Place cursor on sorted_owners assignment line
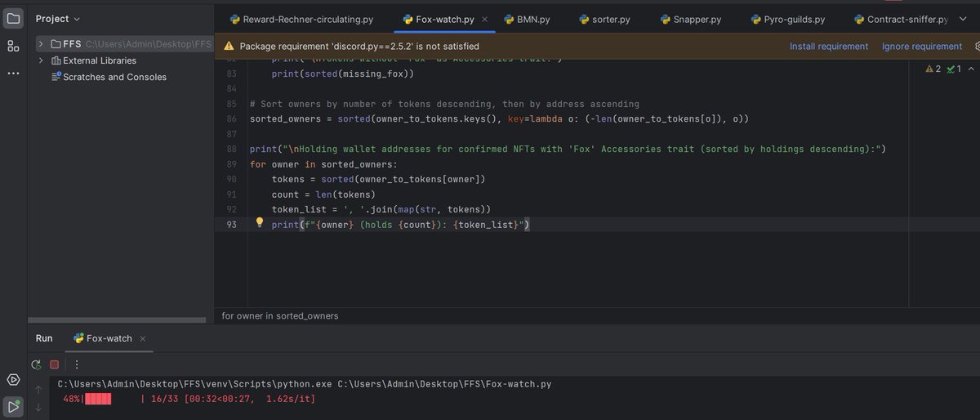The width and height of the screenshot is (980, 420). coord(499,118)
